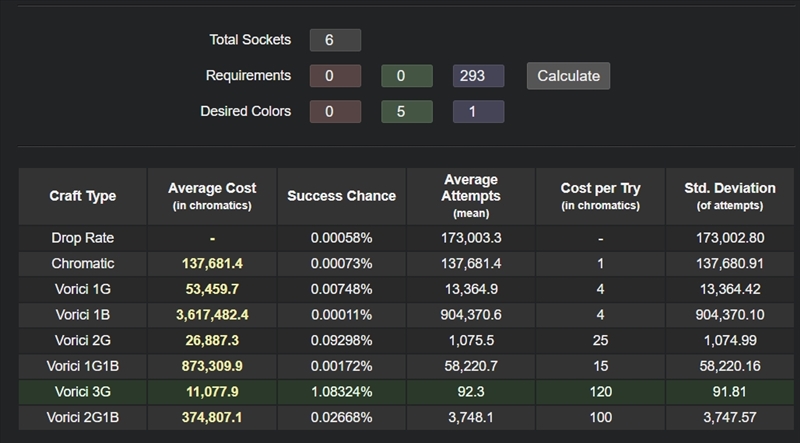Click the Average Attempts column header

(x=470, y=196)
